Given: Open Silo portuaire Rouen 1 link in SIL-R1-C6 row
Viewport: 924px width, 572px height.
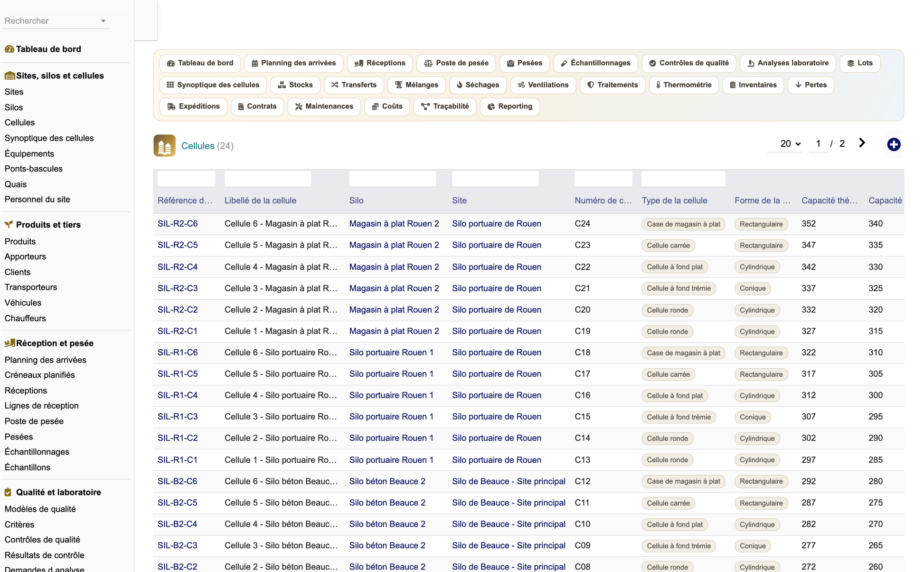Looking at the screenshot, I should coord(391,353).
